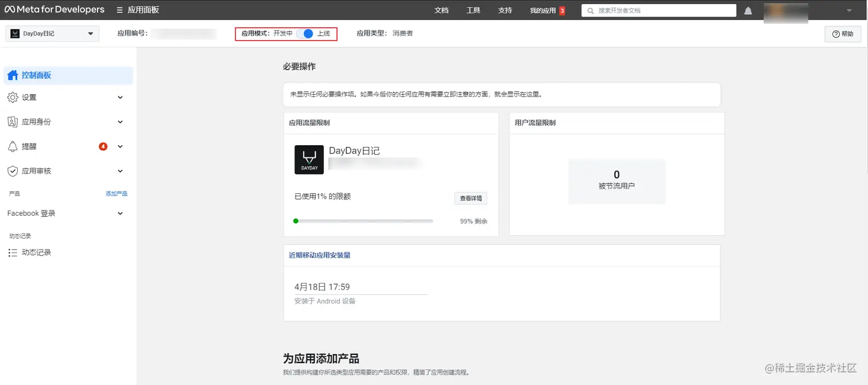This screenshot has width=868, height=385.
Task: Click the bell icon beside 提醒
Action: [x=13, y=146]
